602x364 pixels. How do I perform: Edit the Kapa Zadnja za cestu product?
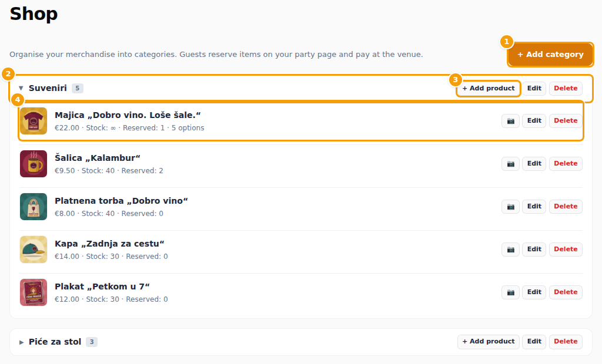click(x=534, y=250)
